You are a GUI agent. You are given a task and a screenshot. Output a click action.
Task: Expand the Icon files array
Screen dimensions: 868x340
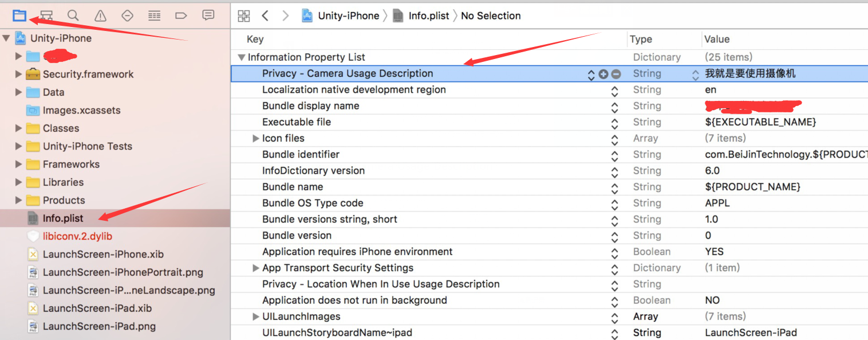point(256,138)
